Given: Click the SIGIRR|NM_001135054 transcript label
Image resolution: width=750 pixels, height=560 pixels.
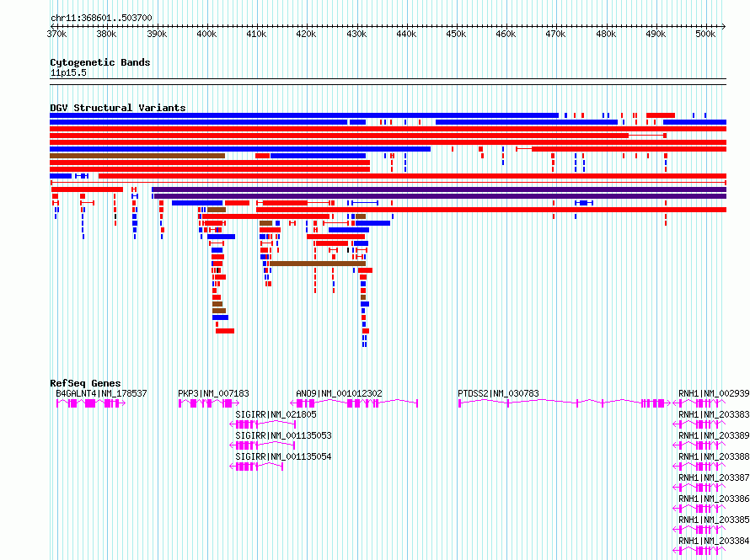Looking at the screenshot, I should coord(284,456).
